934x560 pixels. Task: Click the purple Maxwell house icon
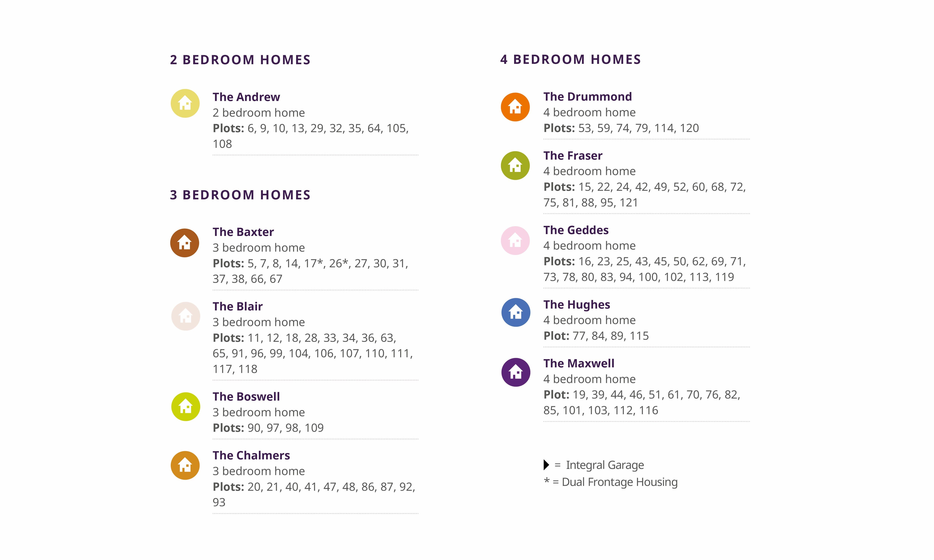coord(516,372)
